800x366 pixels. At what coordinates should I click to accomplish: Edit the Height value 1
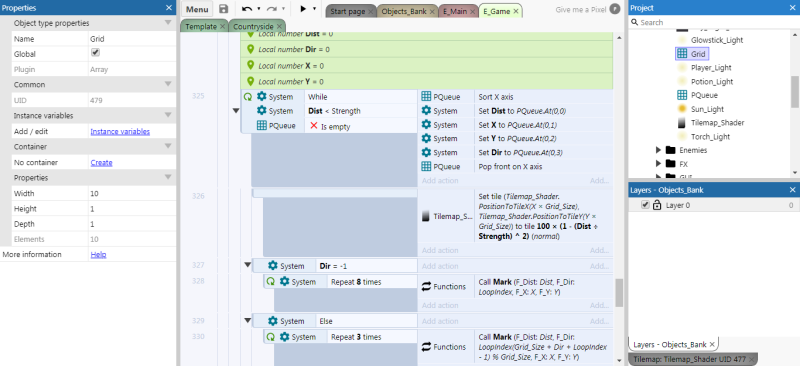point(132,209)
